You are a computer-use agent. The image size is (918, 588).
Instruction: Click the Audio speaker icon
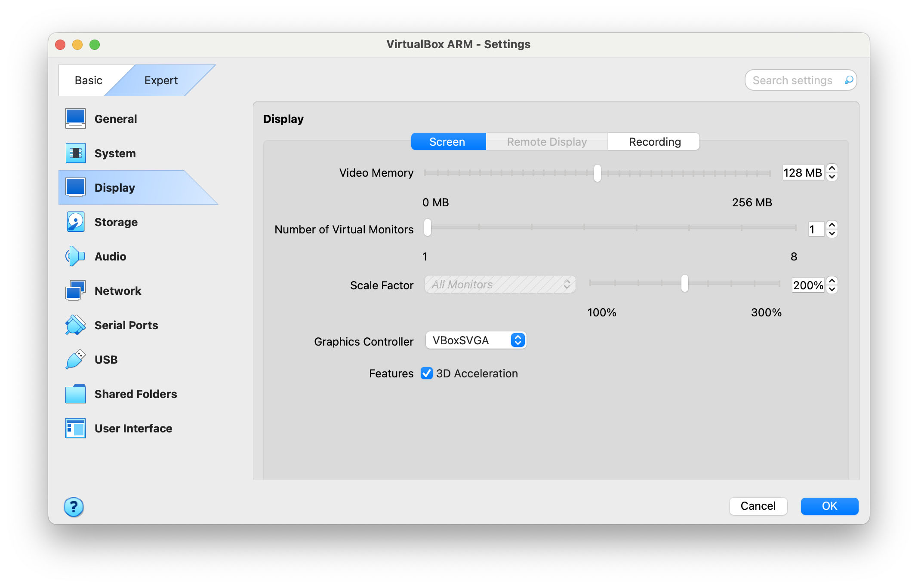click(76, 256)
